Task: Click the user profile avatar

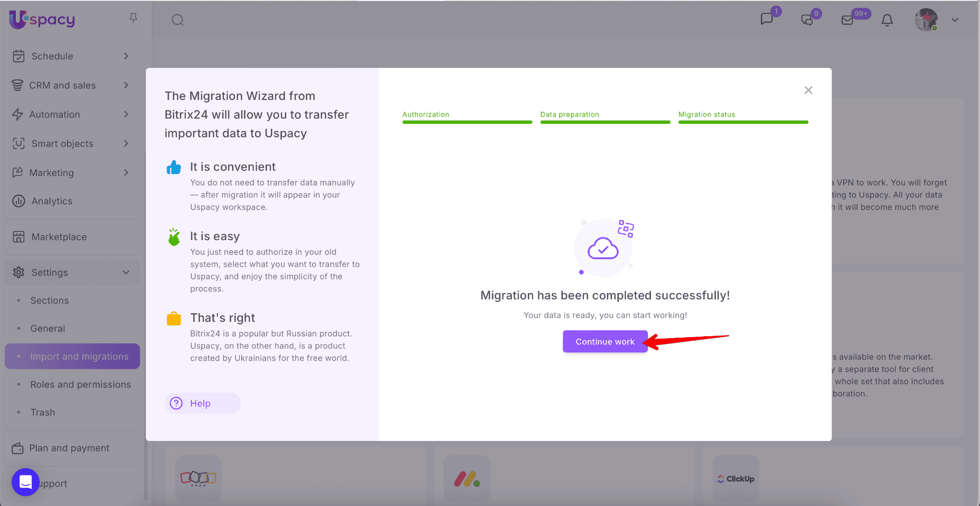Action: [926, 20]
